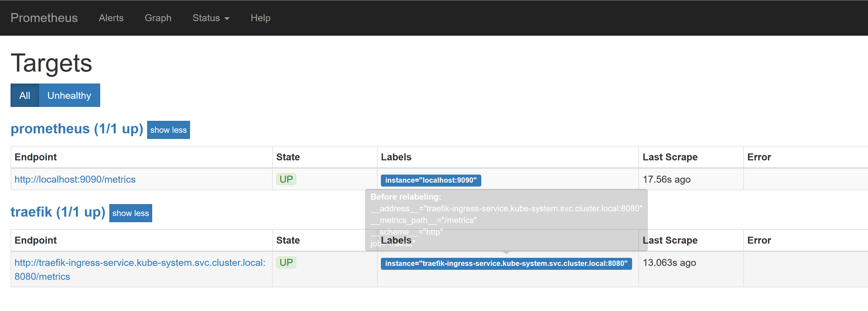Click the UP state badge for traefik
Viewport: 868px width, 311px height.
286,263
